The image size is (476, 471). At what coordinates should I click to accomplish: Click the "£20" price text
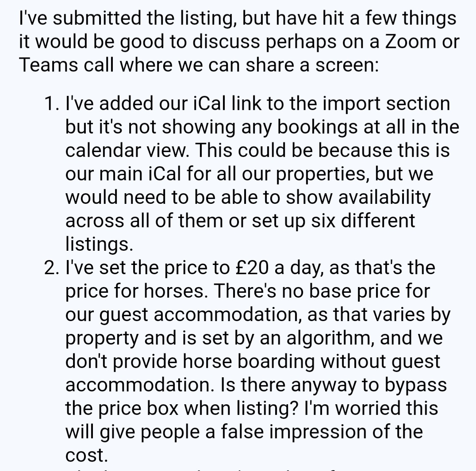point(252,268)
